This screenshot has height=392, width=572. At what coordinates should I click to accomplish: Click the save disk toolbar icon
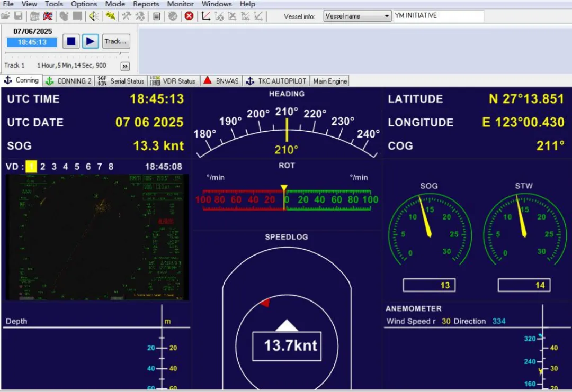point(18,16)
